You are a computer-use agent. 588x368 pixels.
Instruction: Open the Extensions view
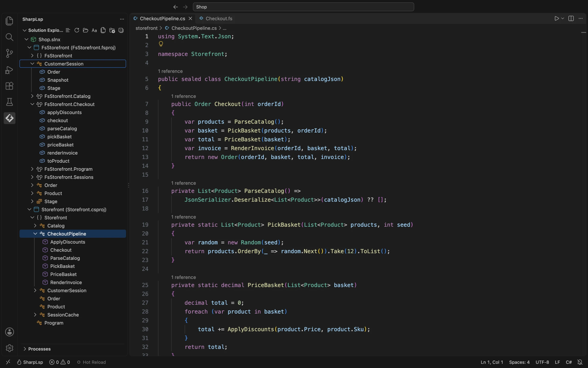click(9, 86)
